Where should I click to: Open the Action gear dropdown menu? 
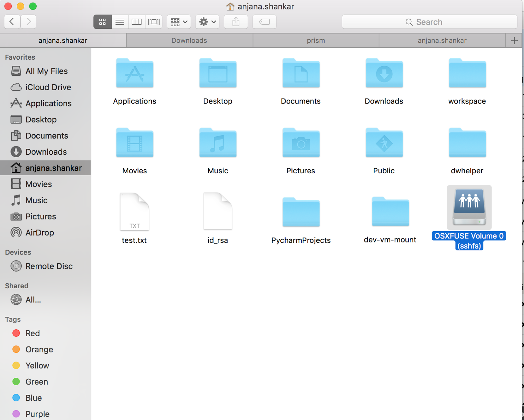(x=207, y=22)
